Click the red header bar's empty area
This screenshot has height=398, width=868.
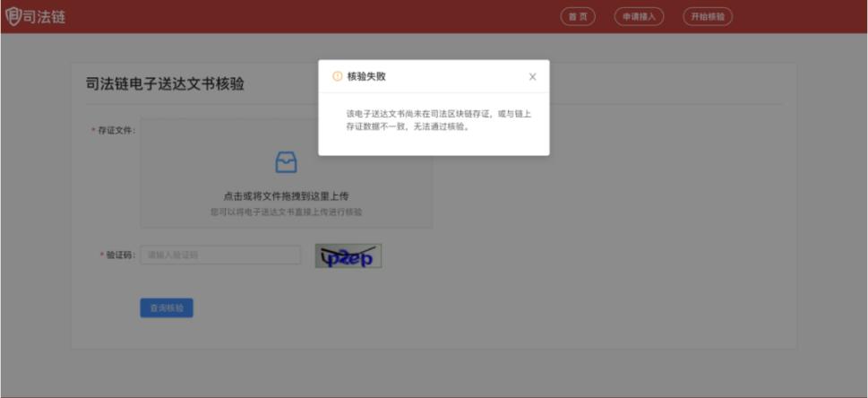pos(314,17)
